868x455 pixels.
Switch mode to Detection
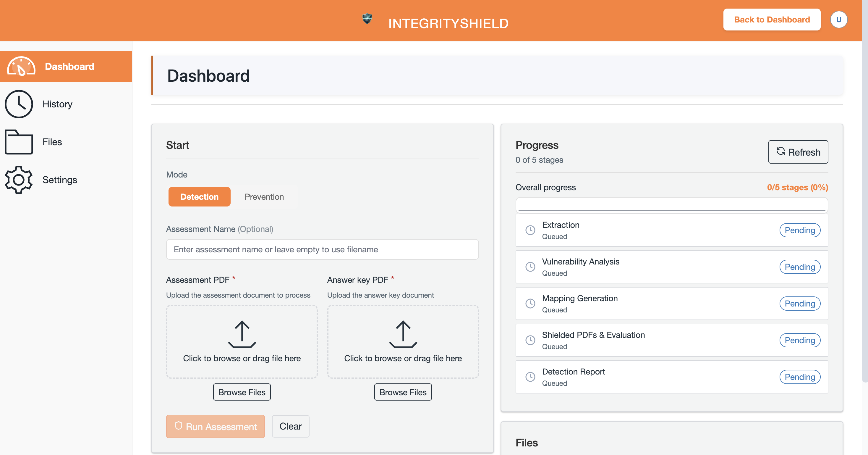199,197
